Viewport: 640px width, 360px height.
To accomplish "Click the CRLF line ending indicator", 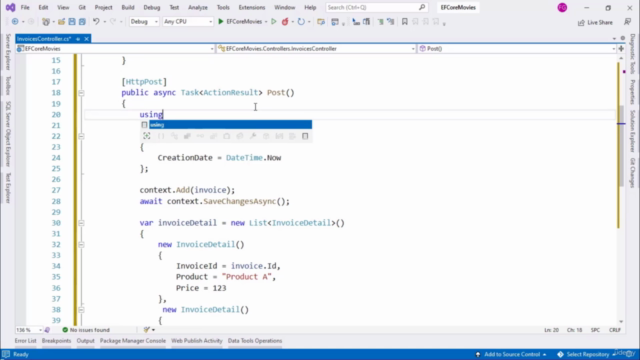I will 615,330.
